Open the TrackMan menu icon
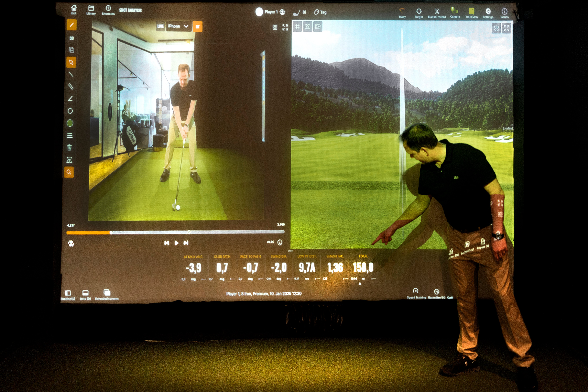Image resolution: width=588 pixels, height=392 pixels. tap(471, 13)
